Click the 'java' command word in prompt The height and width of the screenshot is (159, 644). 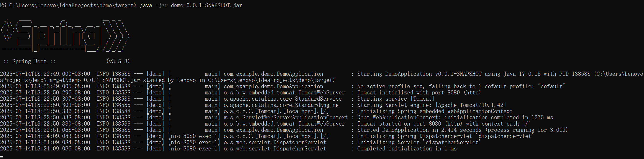[146, 5]
